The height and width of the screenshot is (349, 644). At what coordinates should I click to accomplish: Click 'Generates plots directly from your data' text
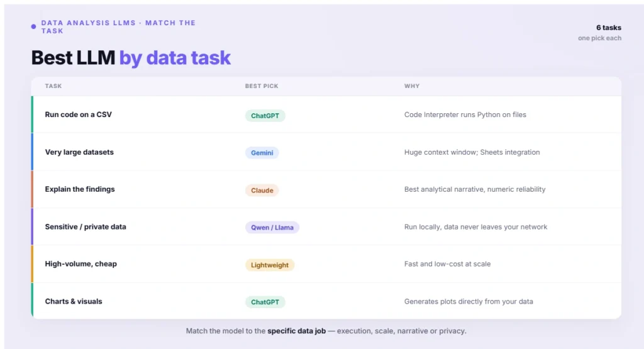(x=469, y=301)
